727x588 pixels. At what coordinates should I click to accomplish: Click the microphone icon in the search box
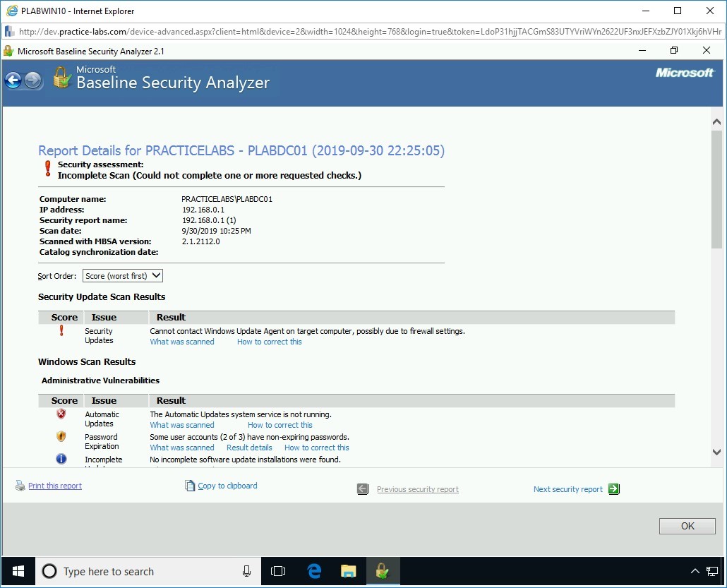pyautogui.click(x=246, y=571)
